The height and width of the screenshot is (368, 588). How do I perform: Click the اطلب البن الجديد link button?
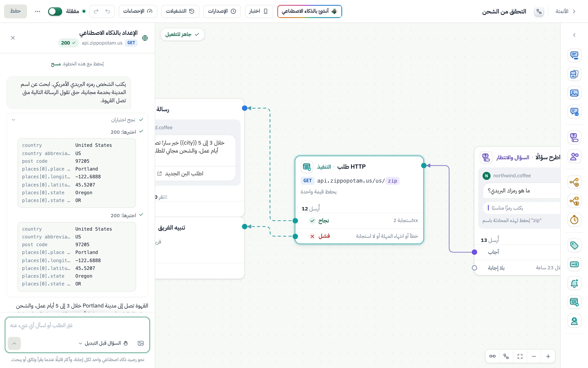tap(180, 174)
